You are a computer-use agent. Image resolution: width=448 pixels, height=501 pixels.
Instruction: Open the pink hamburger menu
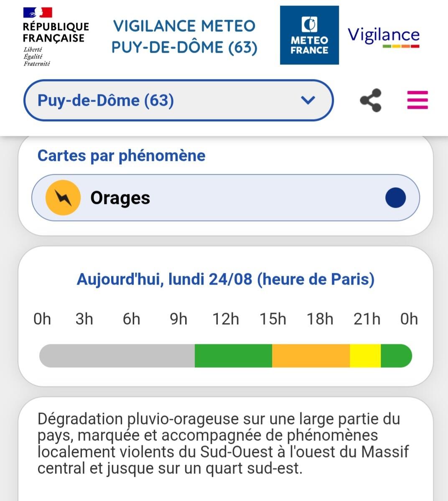417,100
